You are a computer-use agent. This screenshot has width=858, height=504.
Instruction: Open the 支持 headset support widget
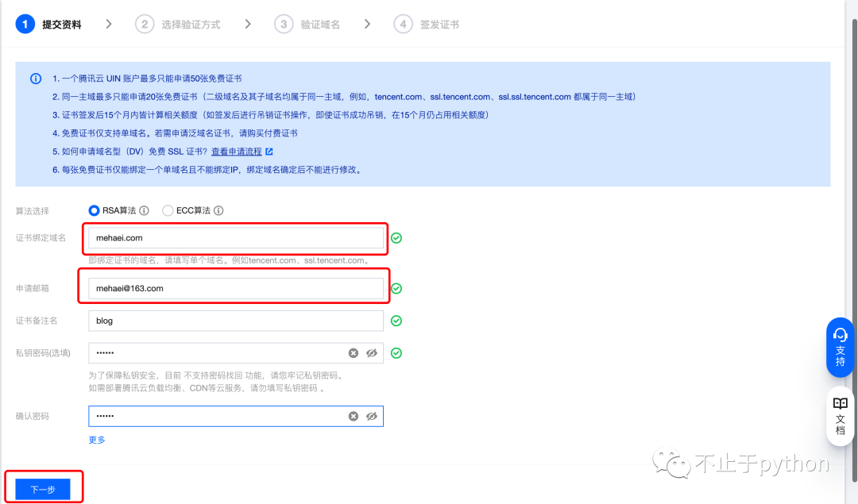[x=840, y=342]
